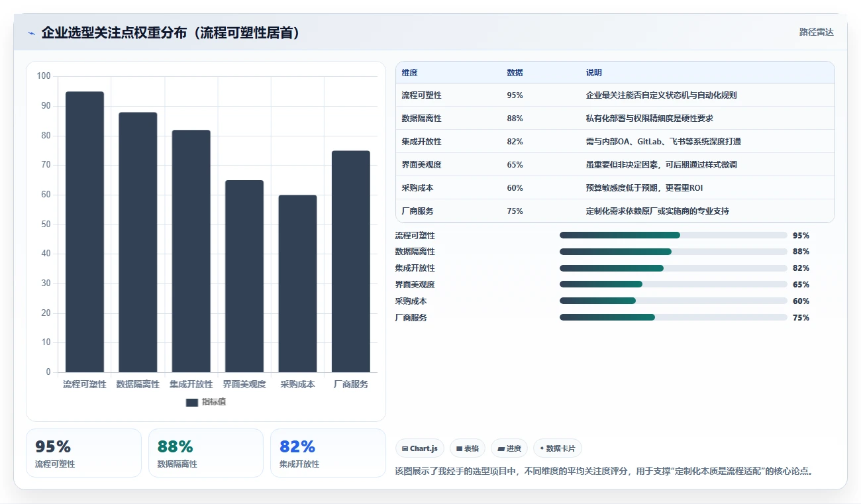Click the 说明 column header
Image resolution: width=861 pixels, height=504 pixels.
594,73
